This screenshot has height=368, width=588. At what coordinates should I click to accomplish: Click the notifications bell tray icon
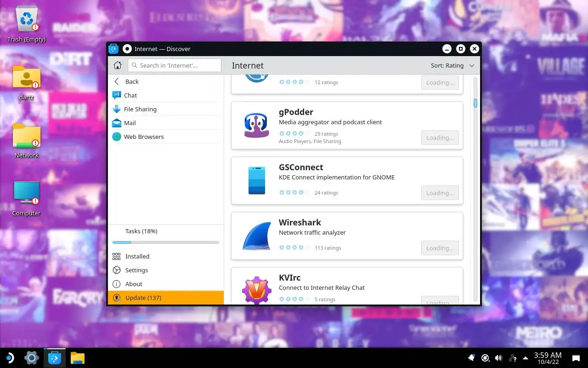(x=471, y=358)
